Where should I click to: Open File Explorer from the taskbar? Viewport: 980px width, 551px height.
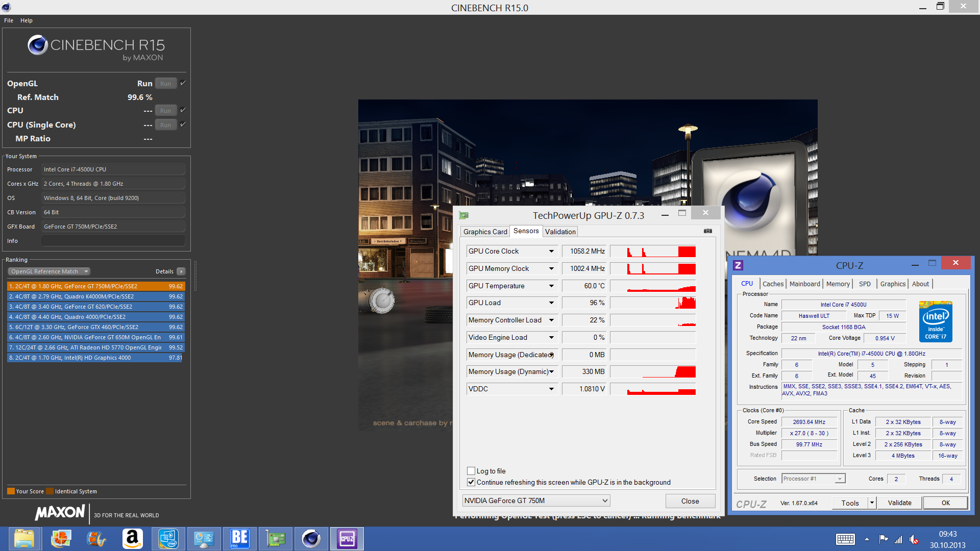[24, 539]
